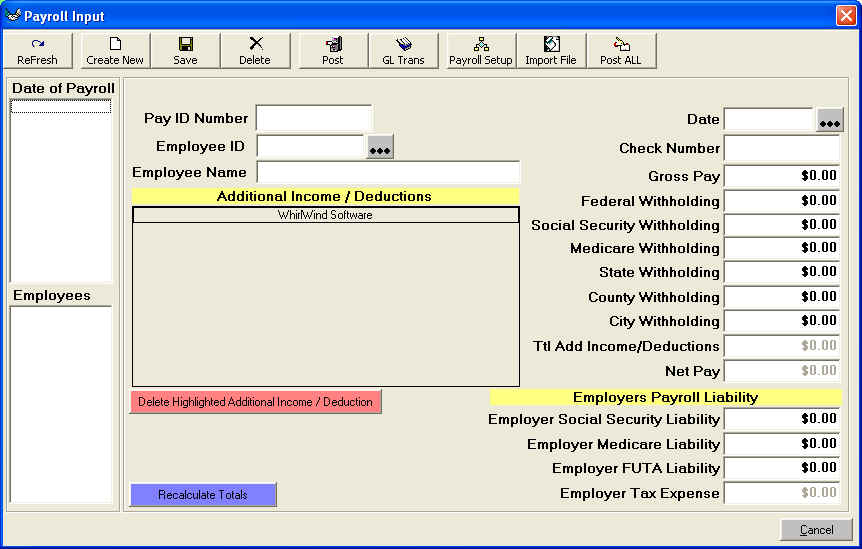Click the Recalculate Totals button
The width and height of the screenshot is (862, 549).
click(x=203, y=495)
